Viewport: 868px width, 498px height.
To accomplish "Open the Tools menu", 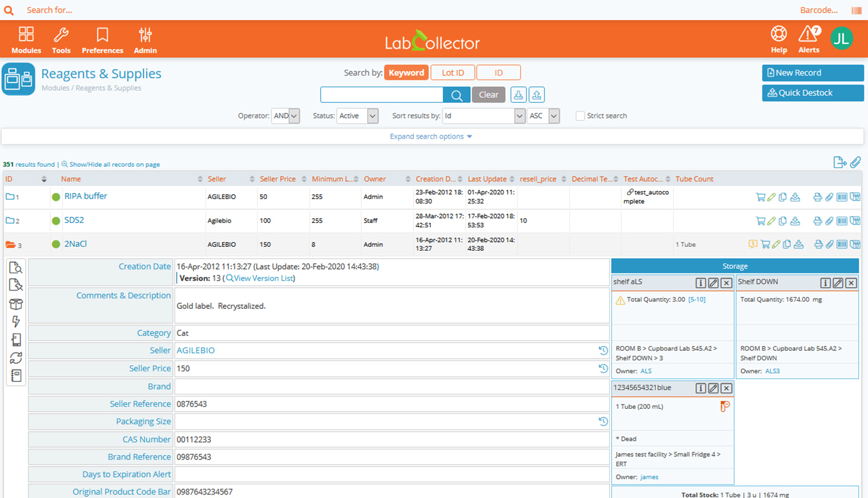I will [x=61, y=40].
